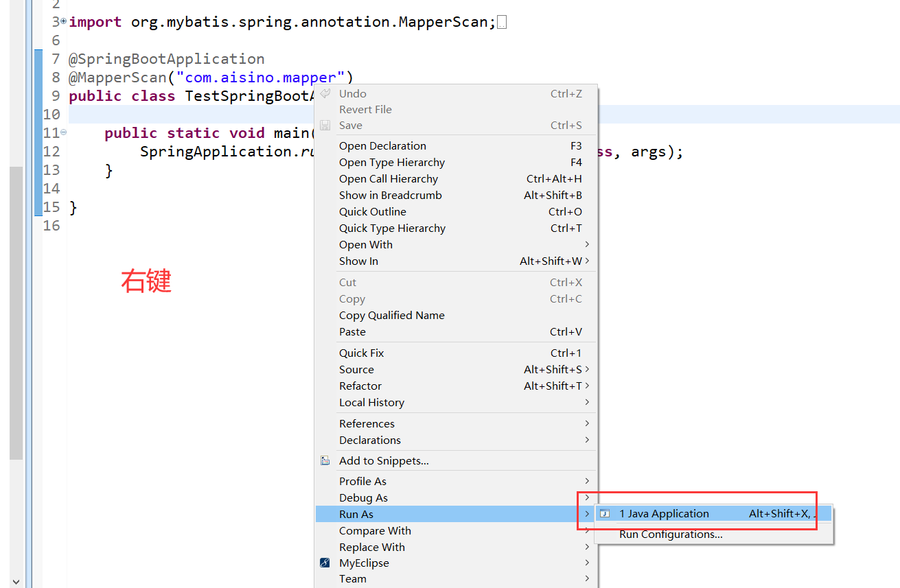Image resolution: width=900 pixels, height=588 pixels.
Task: Click the @MapperScan annotation text
Action: click(117, 78)
